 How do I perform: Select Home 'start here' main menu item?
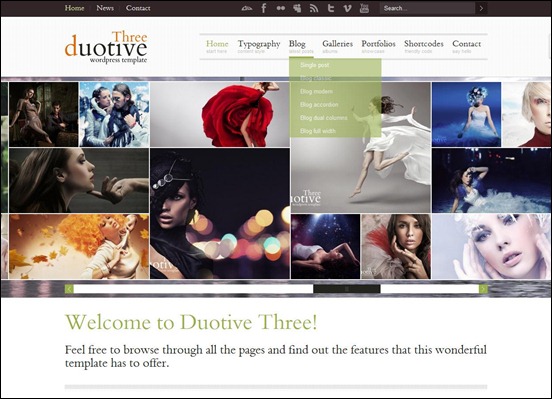click(217, 46)
